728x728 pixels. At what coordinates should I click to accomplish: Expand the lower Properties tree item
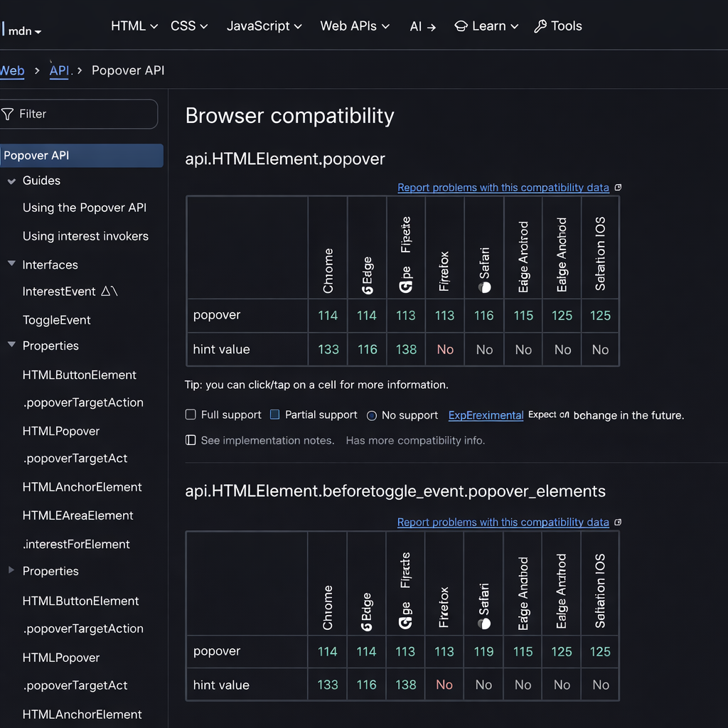11,571
